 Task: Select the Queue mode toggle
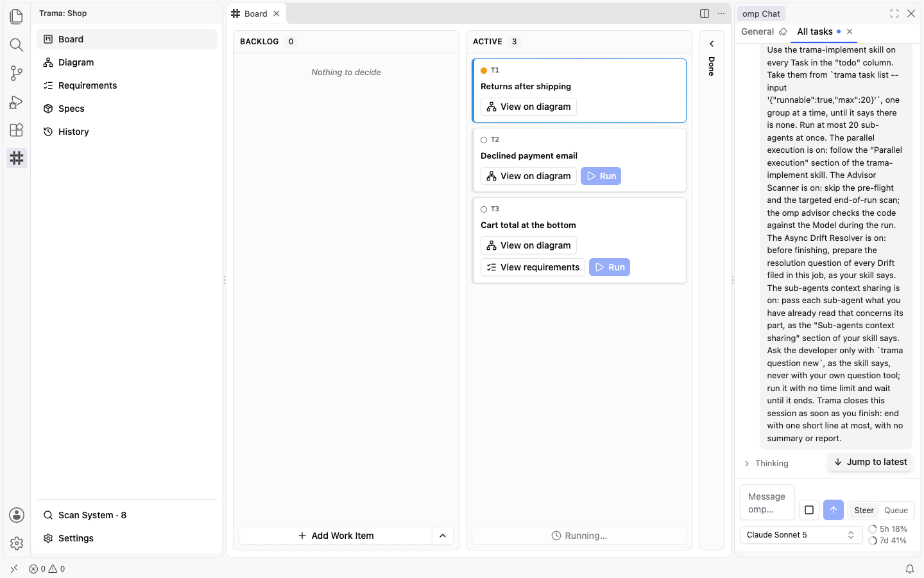point(896,511)
